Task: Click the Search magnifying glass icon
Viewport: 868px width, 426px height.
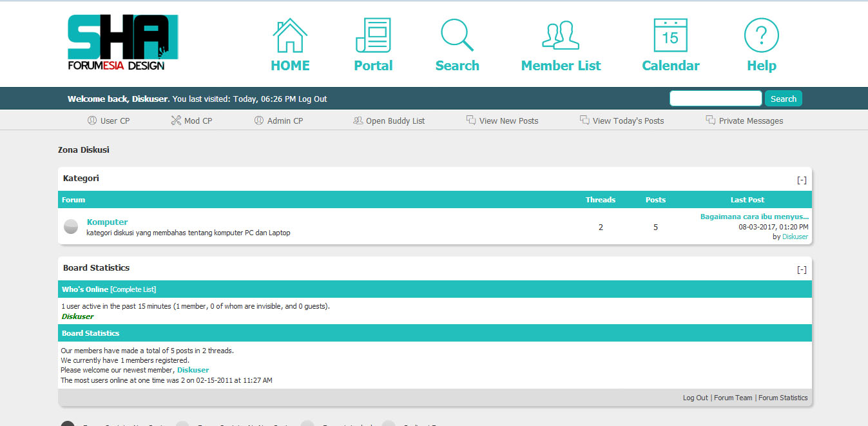Action: [457, 36]
